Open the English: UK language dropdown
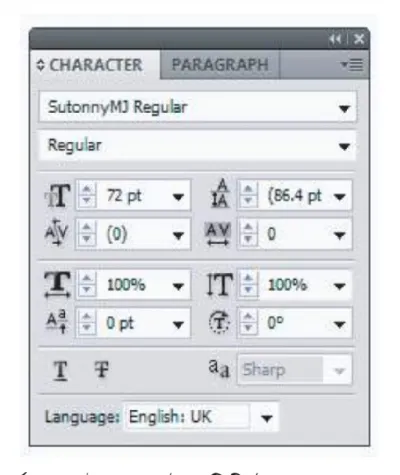The height and width of the screenshot is (475, 400). 202,417
